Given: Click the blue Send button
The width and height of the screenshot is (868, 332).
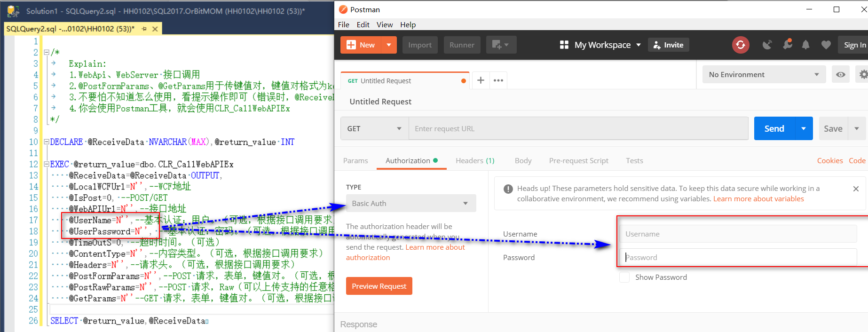Looking at the screenshot, I should point(774,128).
